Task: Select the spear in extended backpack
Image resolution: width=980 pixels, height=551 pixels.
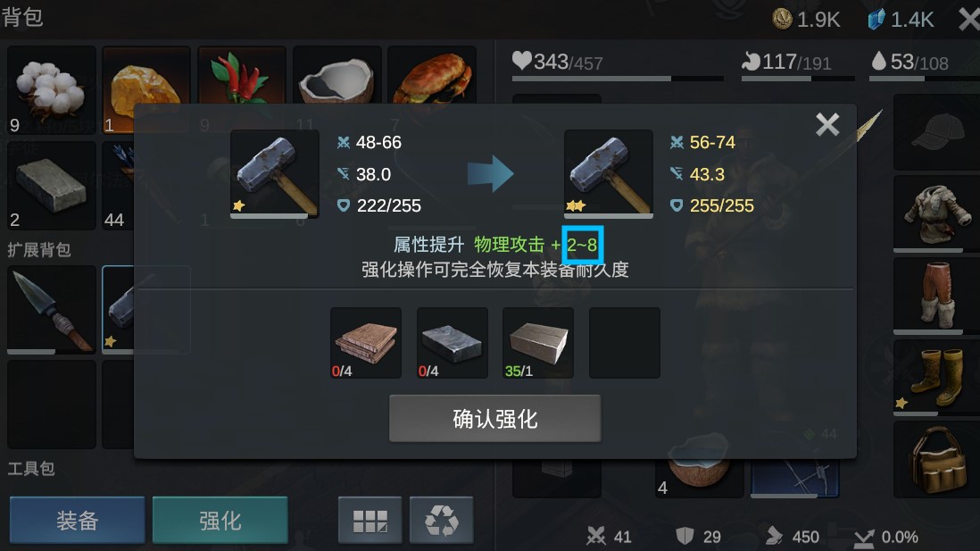Action: point(51,310)
